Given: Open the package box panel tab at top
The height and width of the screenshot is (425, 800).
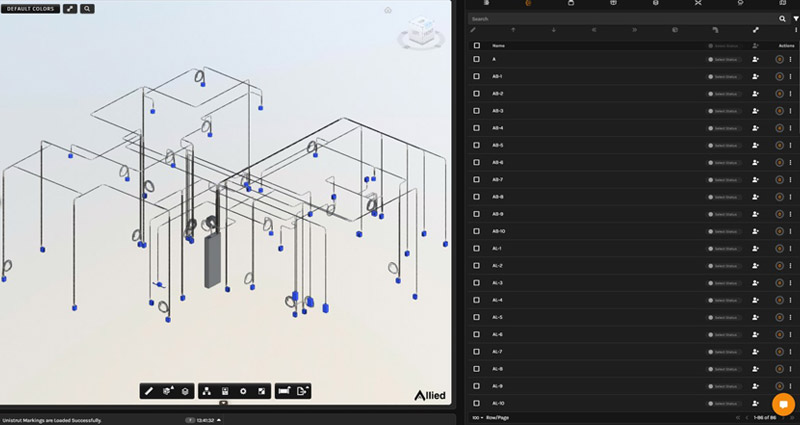Looking at the screenshot, I should click(x=613, y=3).
